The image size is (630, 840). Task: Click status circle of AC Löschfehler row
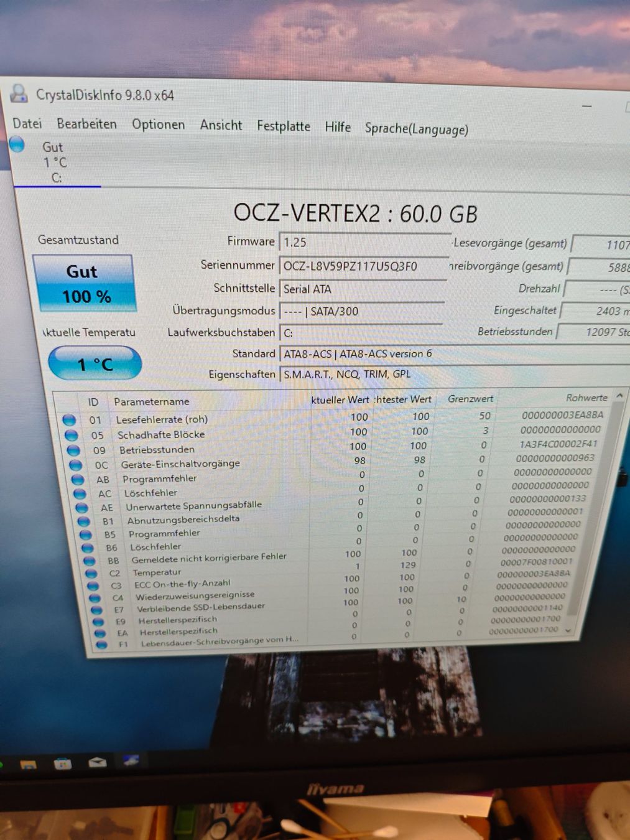click(80, 494)
